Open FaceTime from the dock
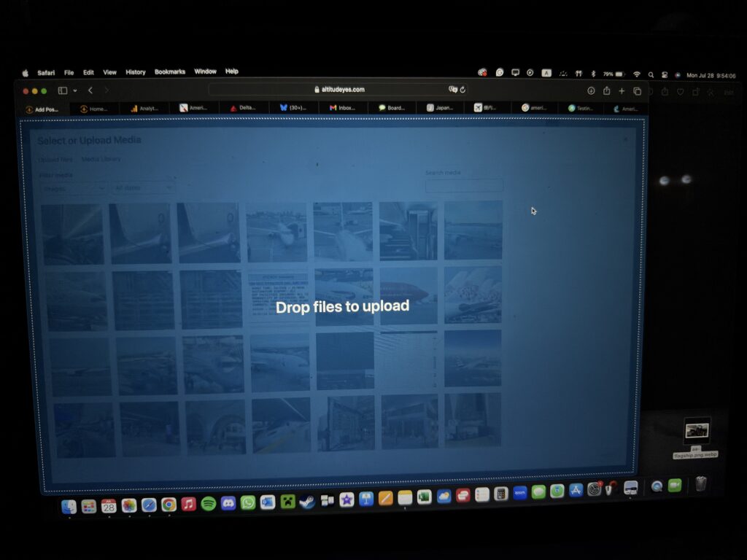This screenshot has height=560, width=747. pos(675,486)
